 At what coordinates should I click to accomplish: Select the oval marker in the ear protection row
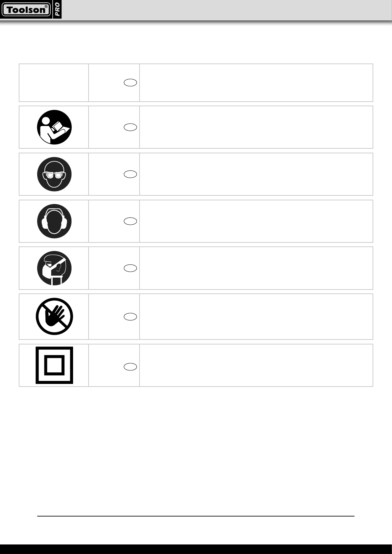click(131, 221)
